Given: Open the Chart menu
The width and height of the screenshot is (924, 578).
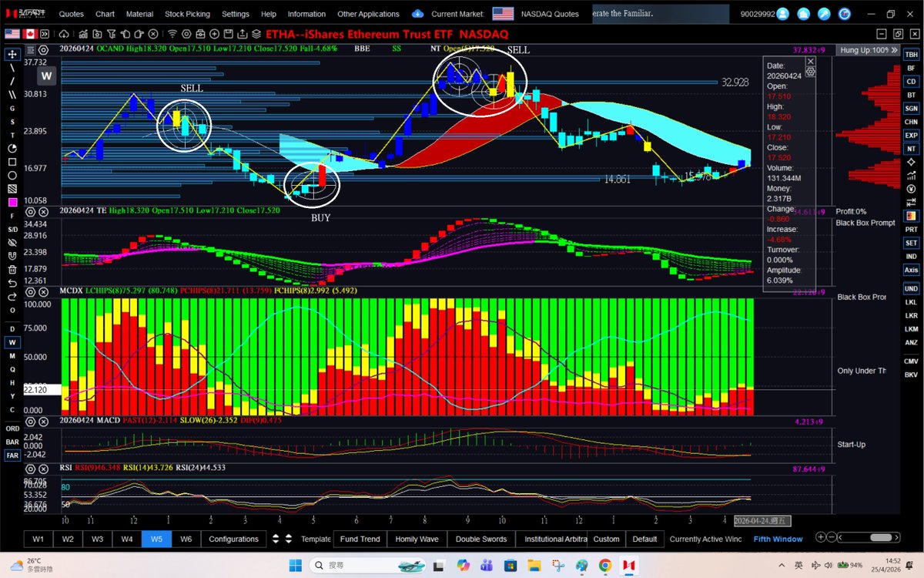Looking at the screenshot, I should click(105, 14).
